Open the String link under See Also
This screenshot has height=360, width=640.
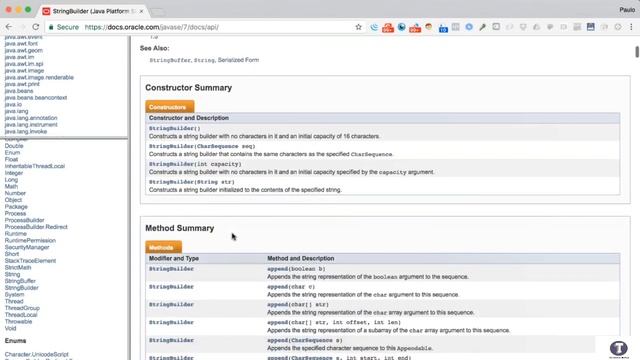[204, 60]
